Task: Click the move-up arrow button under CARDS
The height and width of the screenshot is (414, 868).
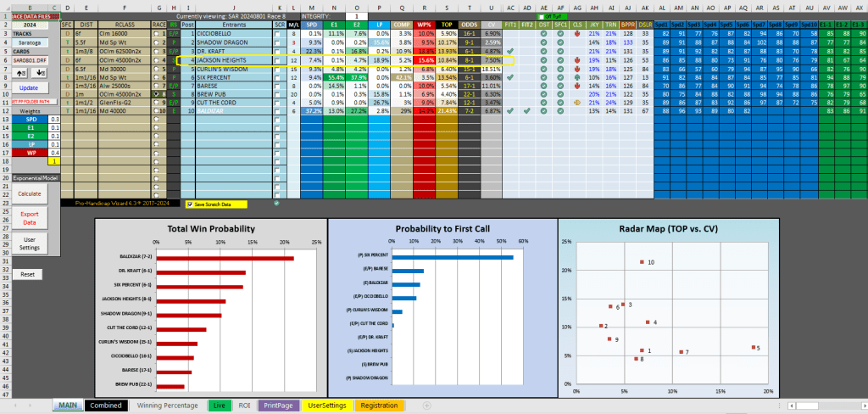Action: (x=22, y=75)
